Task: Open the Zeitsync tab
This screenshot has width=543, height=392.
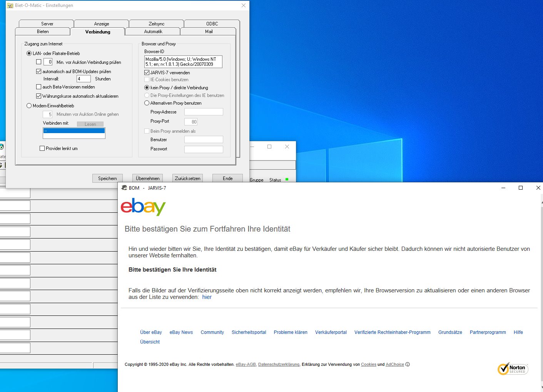Action: [x=156, y=24]
